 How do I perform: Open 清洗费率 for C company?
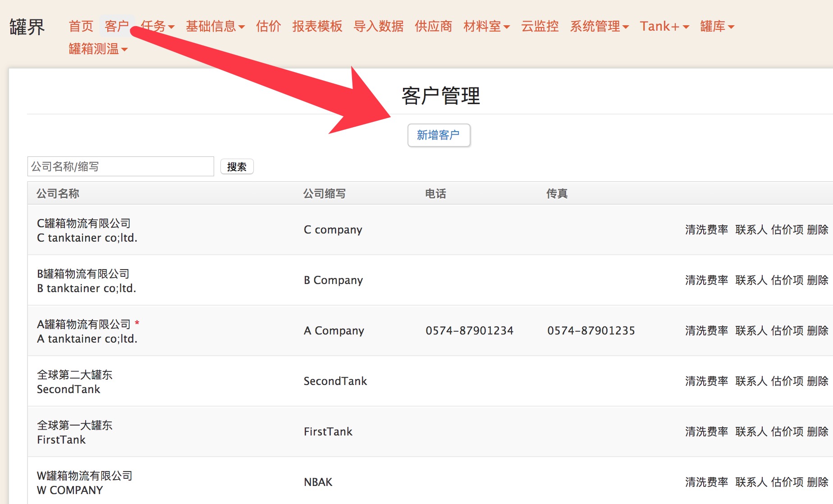click(706, 230)
